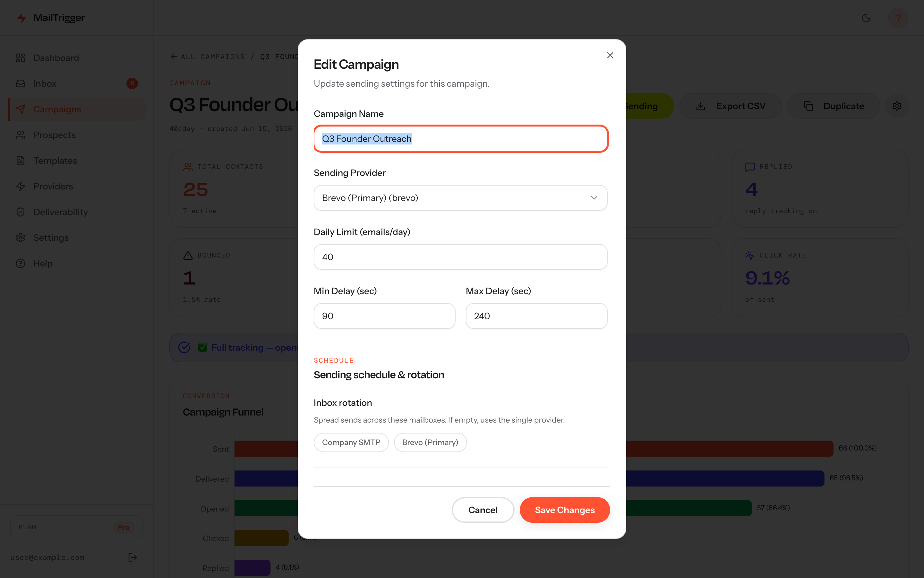Toggle dark mode moon icon
The image size is (924, 578).
(x=866, y=18)
